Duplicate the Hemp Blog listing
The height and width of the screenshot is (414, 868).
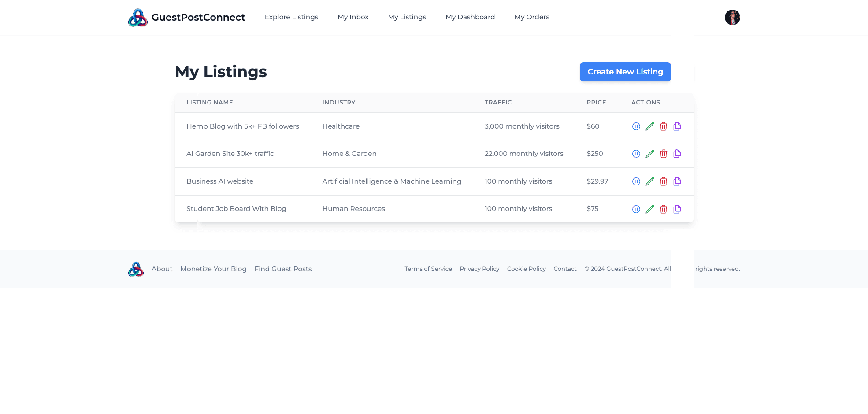[x=677, y=126]
